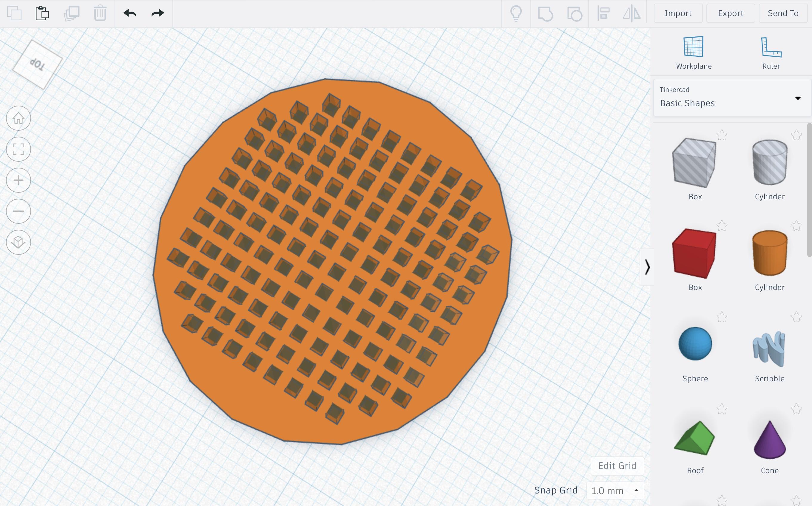Screen dimensions: 812x506
Task: Redo the last undone action
Action: [158, 13]
